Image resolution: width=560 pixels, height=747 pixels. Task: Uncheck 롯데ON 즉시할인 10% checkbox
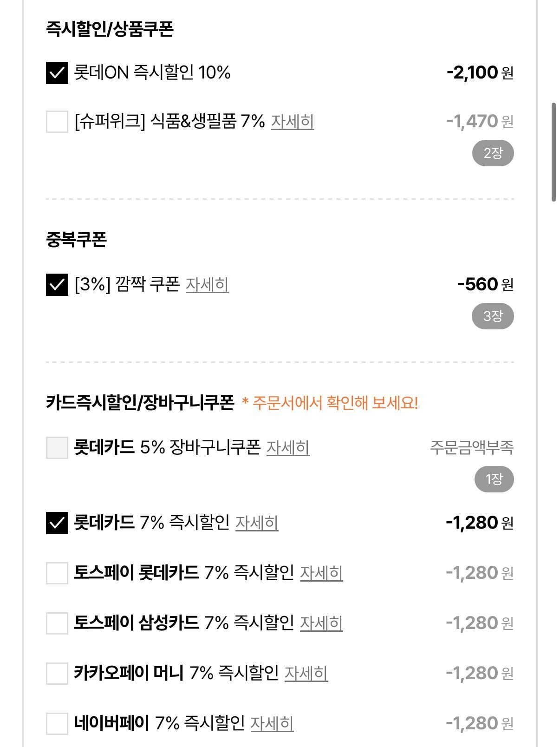pyautogui.click(x=57, y=73)
